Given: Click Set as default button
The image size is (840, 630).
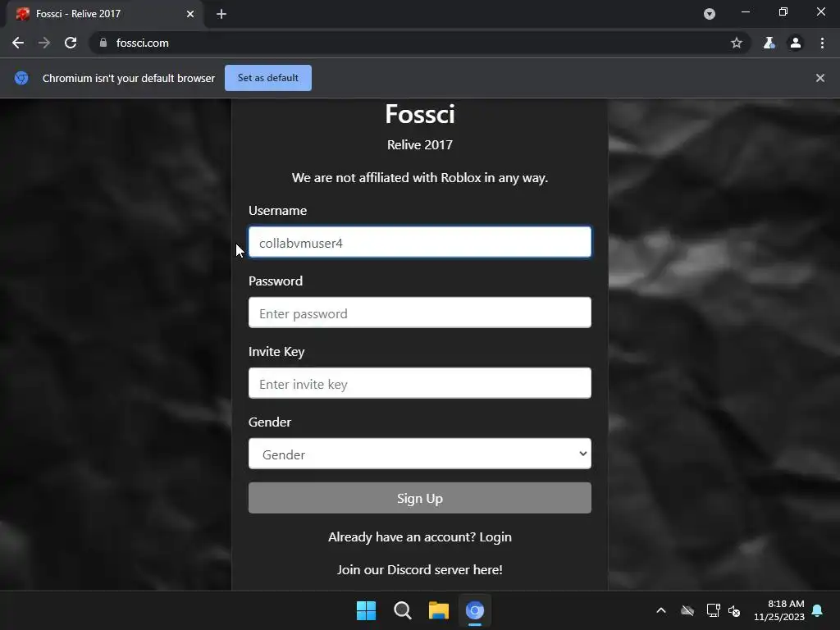Looking at the screenshot, I should point(268,78).
